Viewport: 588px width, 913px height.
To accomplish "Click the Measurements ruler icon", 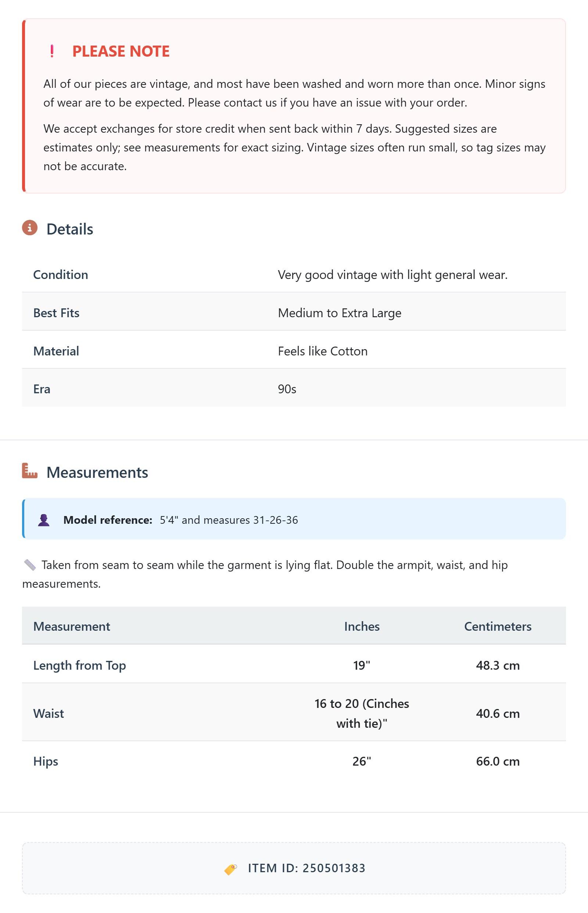I will click(x=30, y=471).
